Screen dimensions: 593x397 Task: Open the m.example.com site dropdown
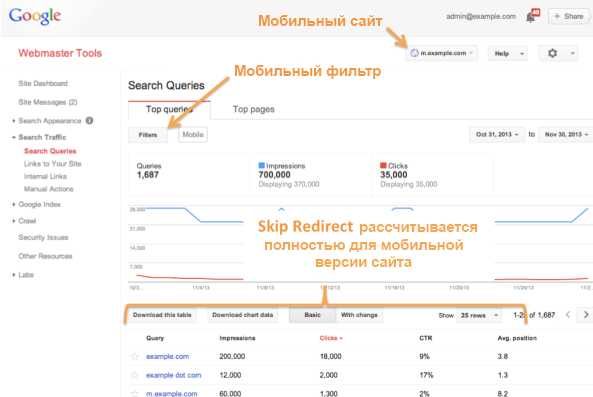442,53
